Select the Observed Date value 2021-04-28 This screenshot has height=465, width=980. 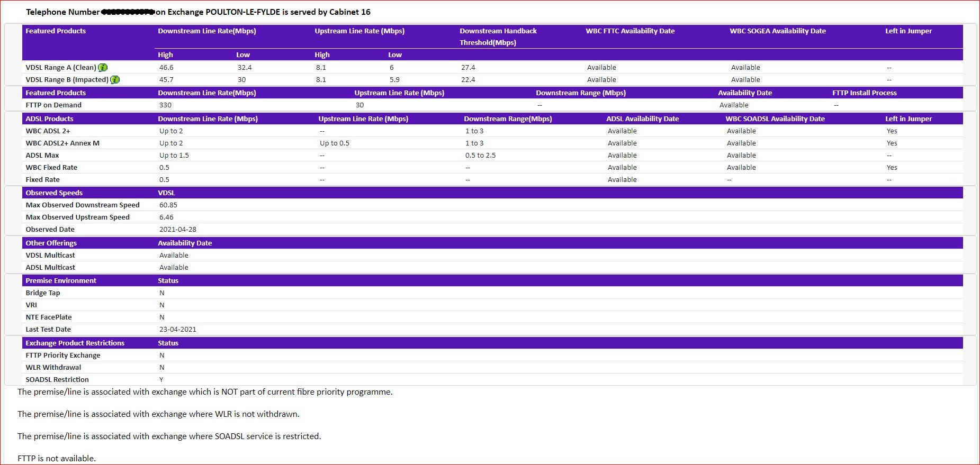pos(177,230)
